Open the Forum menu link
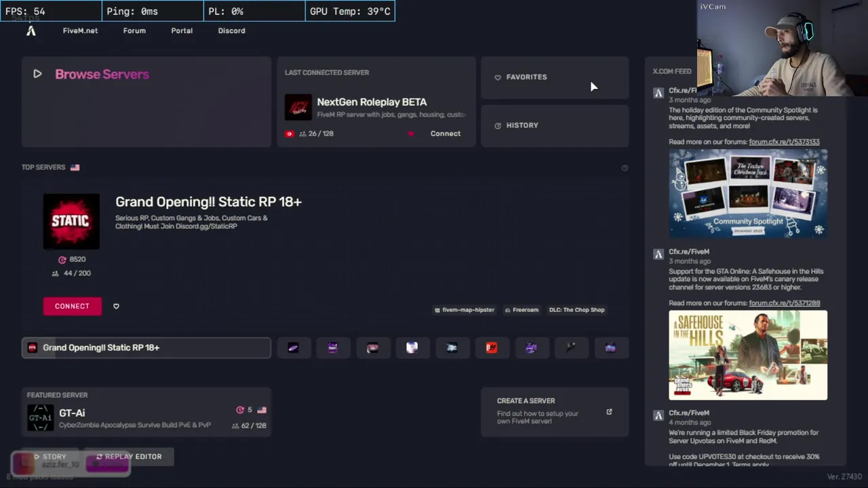Image resolution: width=868 pixels, height=488 pixels. point(134,30)
